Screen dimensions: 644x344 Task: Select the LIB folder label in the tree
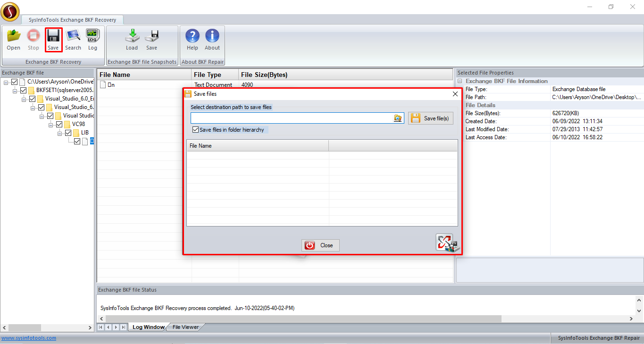click(85, 133)
